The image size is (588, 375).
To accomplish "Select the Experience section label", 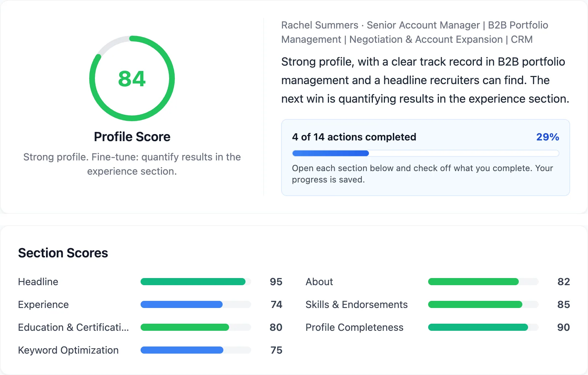I will point(43,304).
